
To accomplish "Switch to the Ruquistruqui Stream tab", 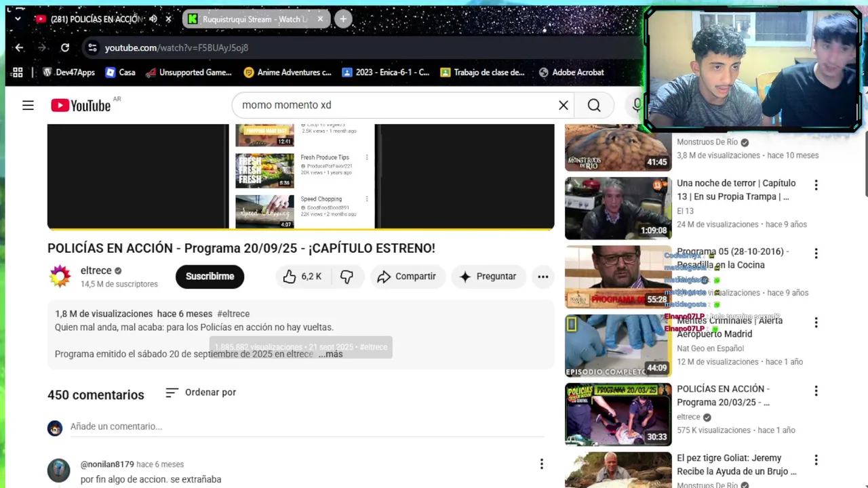I will pos(255,19).
